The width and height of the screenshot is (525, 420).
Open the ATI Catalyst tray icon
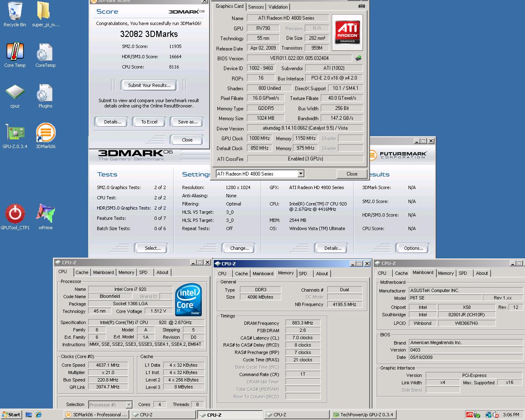point(470,415)
